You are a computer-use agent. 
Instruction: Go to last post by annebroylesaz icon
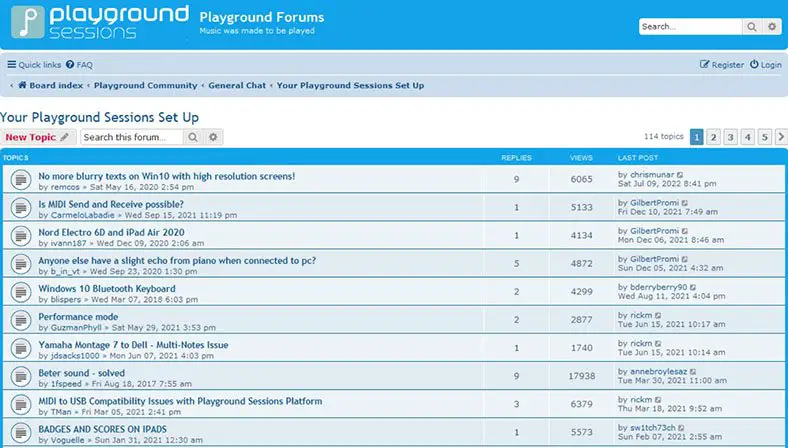coord(693,372)
